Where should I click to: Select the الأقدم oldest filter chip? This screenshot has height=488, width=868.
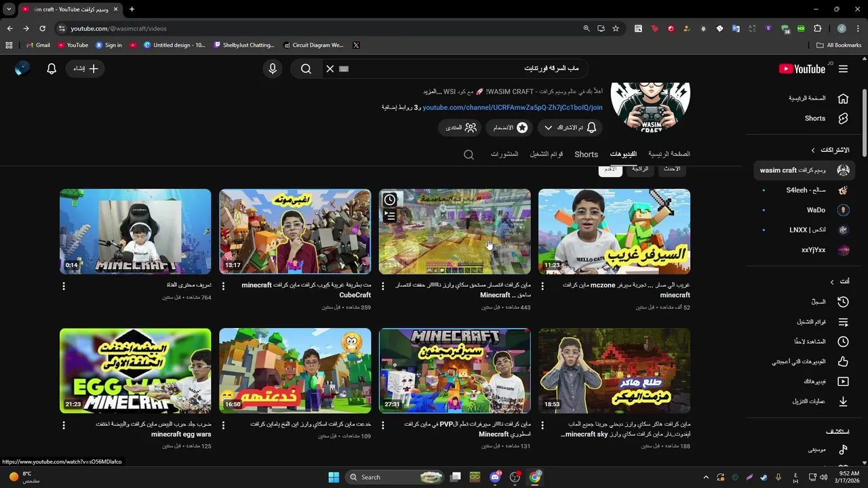(610, 169)
